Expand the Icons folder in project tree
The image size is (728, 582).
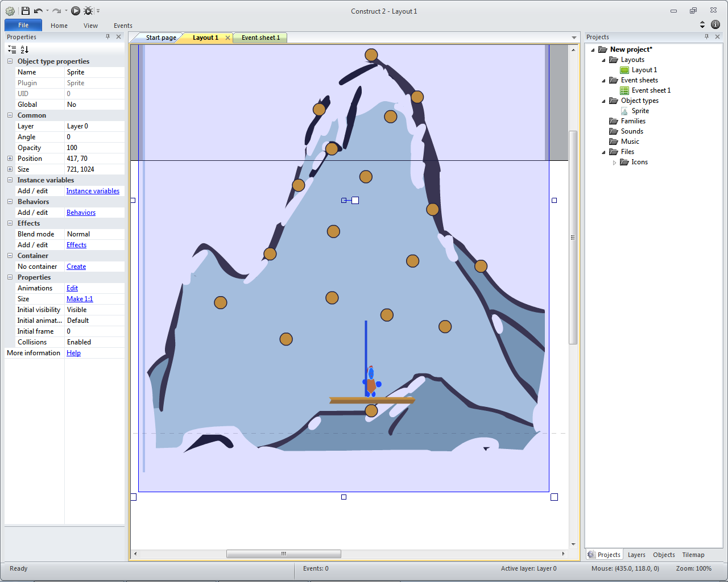coord(614,163)
